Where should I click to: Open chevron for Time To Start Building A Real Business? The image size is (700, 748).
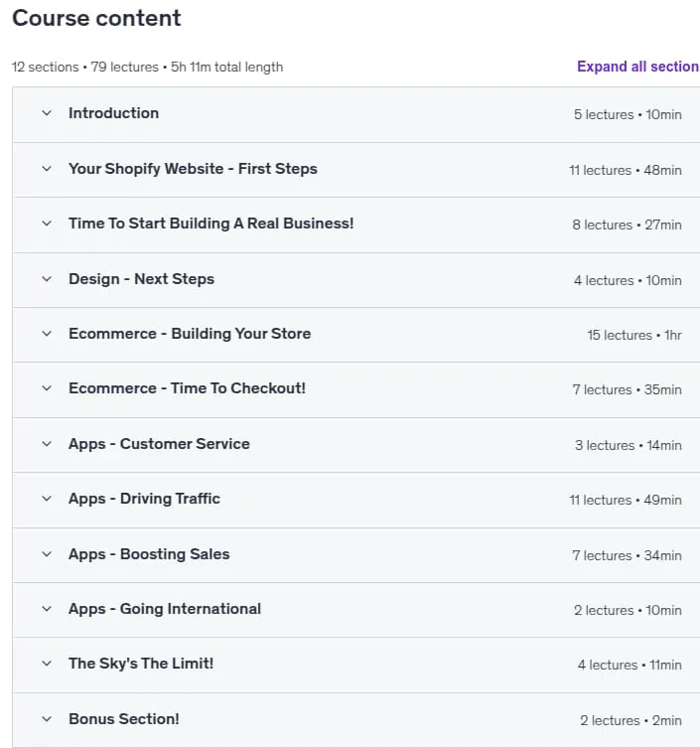47,224
